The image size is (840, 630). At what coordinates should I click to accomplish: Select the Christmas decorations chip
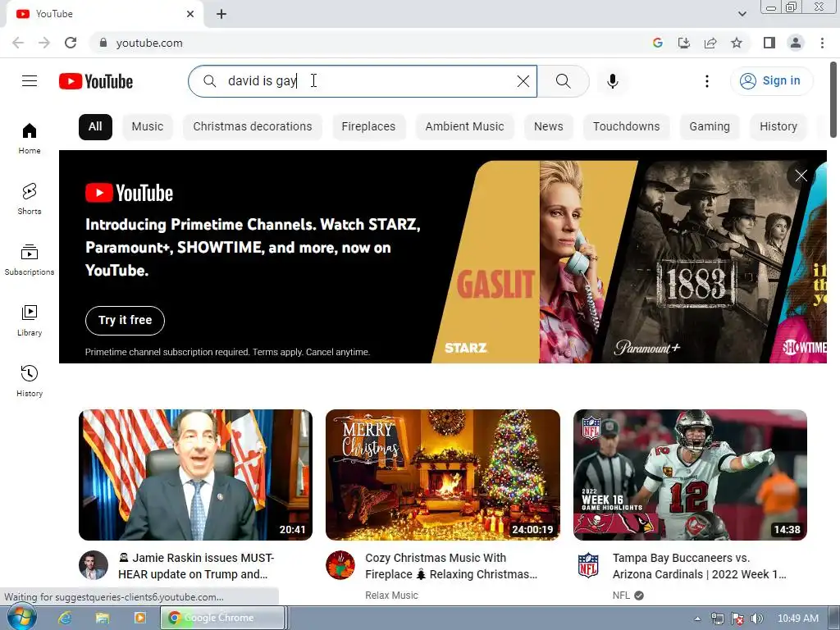coord(253,126)
